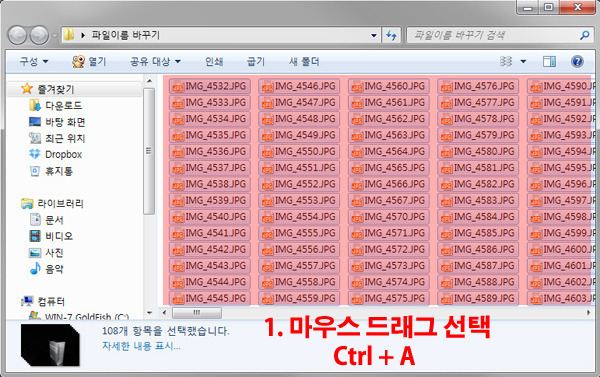Open the recent pages dropdown beside Forward

[55, 36]
